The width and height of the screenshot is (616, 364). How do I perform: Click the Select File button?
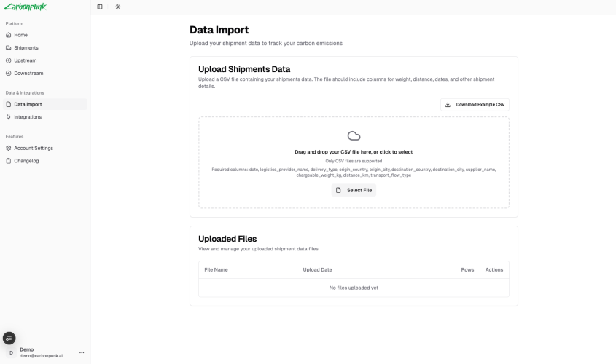pyautogui.click(x=354, y=190)
